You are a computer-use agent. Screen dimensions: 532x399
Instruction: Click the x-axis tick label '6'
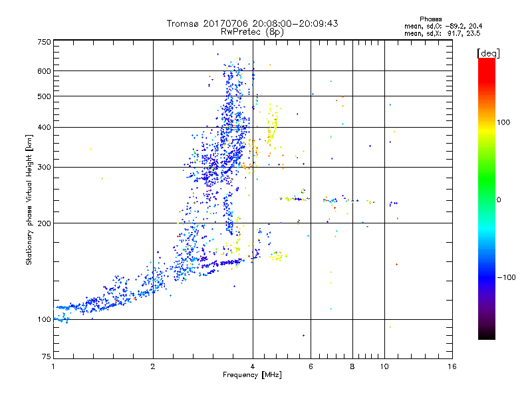click(x=311, y=366)
